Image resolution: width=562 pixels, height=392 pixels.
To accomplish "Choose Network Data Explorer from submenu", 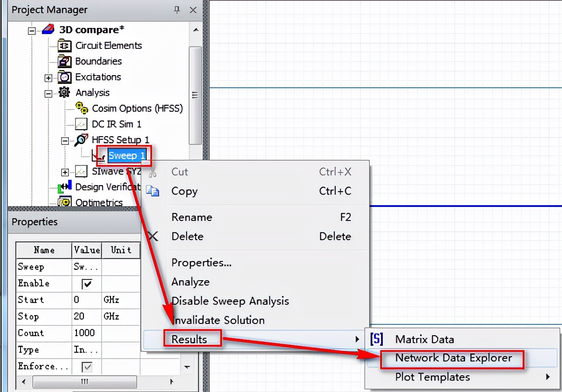I will pyautogui.click(x=453, y=358).
